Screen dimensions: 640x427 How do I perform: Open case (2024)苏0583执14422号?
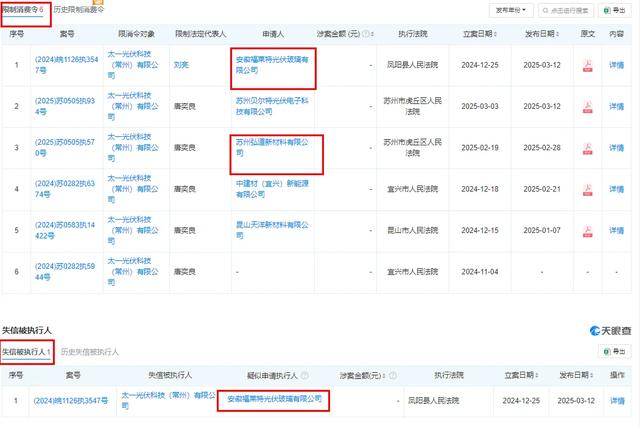click(x=64, y=230)
